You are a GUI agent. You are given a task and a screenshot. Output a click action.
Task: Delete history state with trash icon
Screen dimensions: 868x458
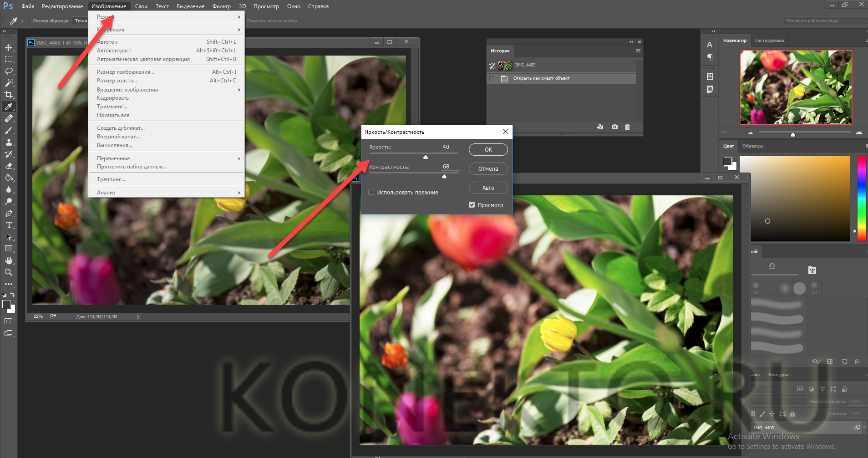point(627,127)
